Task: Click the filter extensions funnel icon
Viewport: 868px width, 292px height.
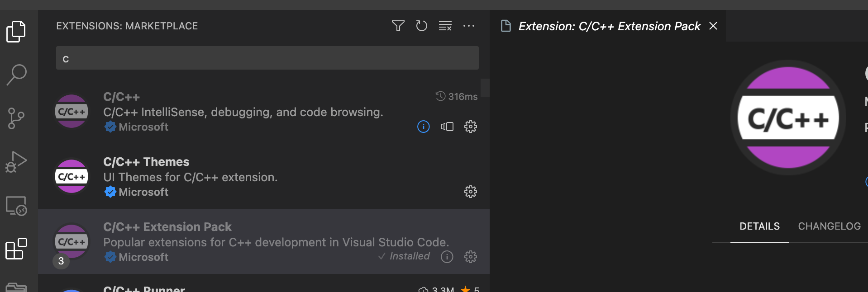Action: tap(398, 26)
